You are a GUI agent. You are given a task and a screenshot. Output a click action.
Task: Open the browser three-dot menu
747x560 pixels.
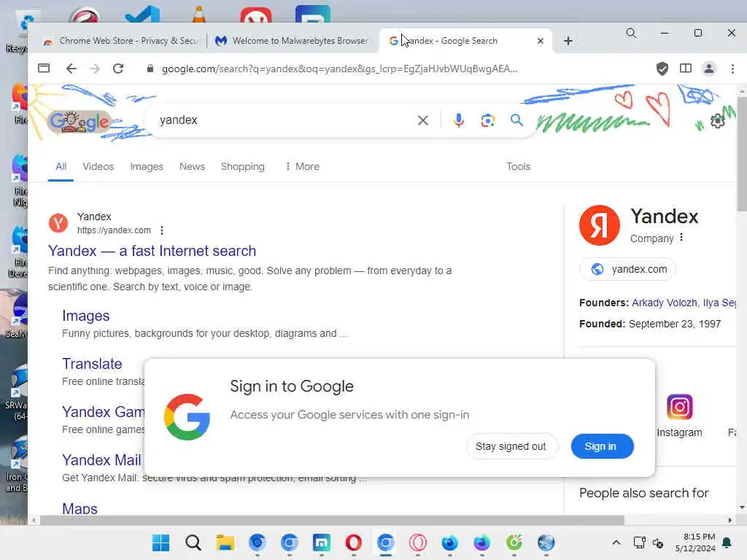point(732,69)
